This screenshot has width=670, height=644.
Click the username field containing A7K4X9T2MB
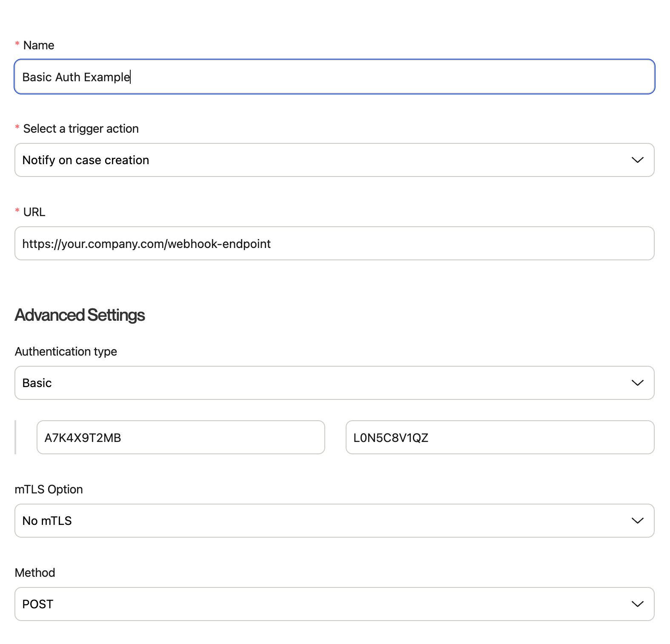pyautogui.click(x=181, y=438)
